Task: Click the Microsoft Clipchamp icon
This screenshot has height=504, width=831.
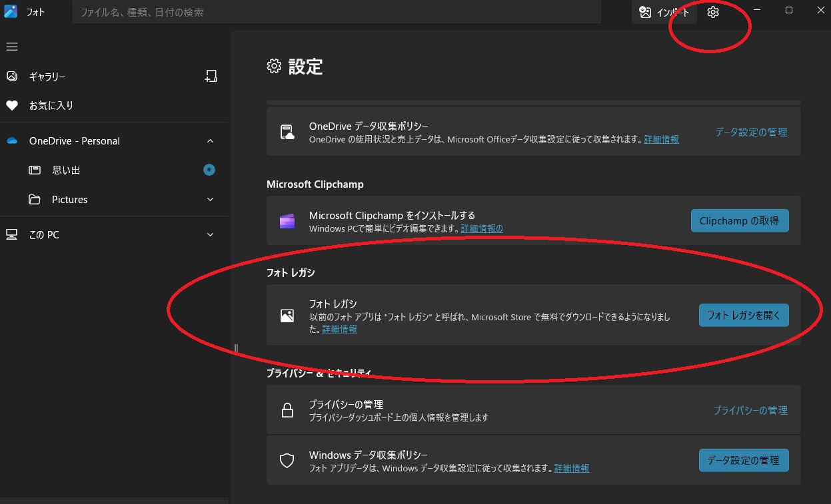Action: (287, 221)
